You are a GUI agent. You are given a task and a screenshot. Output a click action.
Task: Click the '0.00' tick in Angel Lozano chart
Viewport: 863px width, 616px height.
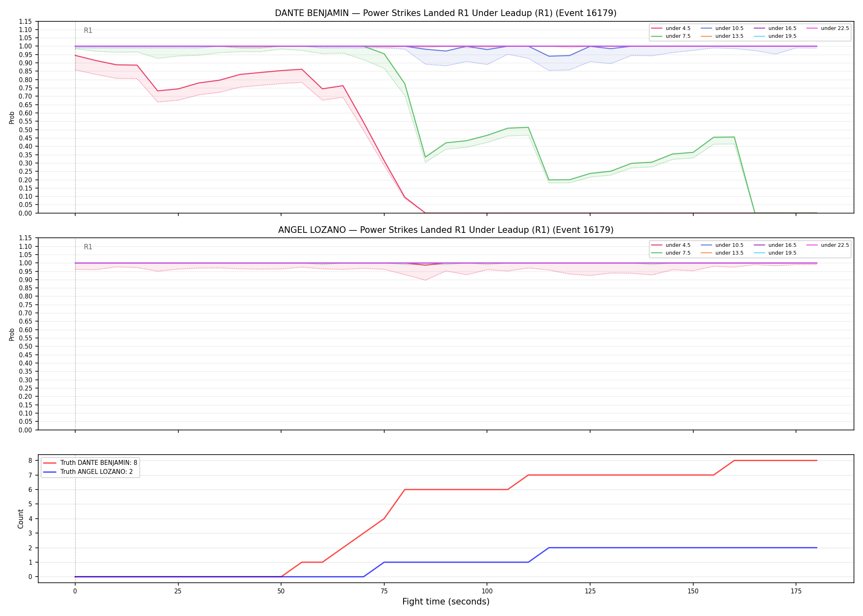[x=25, y=430]
